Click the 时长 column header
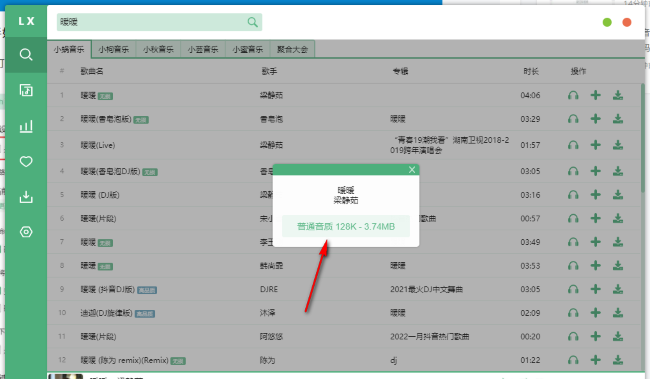The height and width of the screenshot is (379, 650). (x=531, y=71)
